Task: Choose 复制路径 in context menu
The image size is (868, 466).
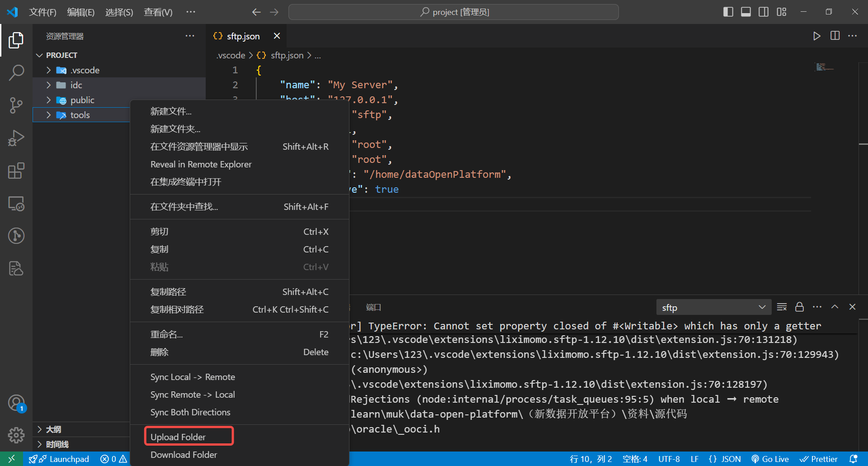Action: [240, 292]
